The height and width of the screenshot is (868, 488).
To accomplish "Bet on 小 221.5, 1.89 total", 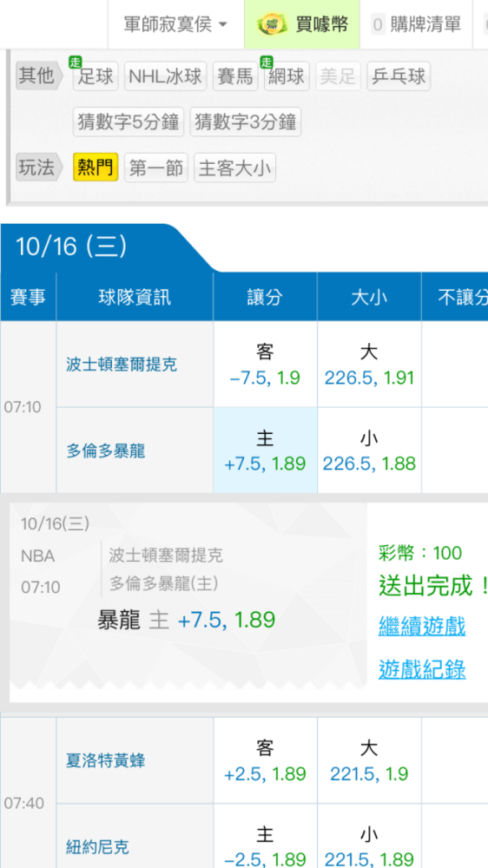I will 369,836.
